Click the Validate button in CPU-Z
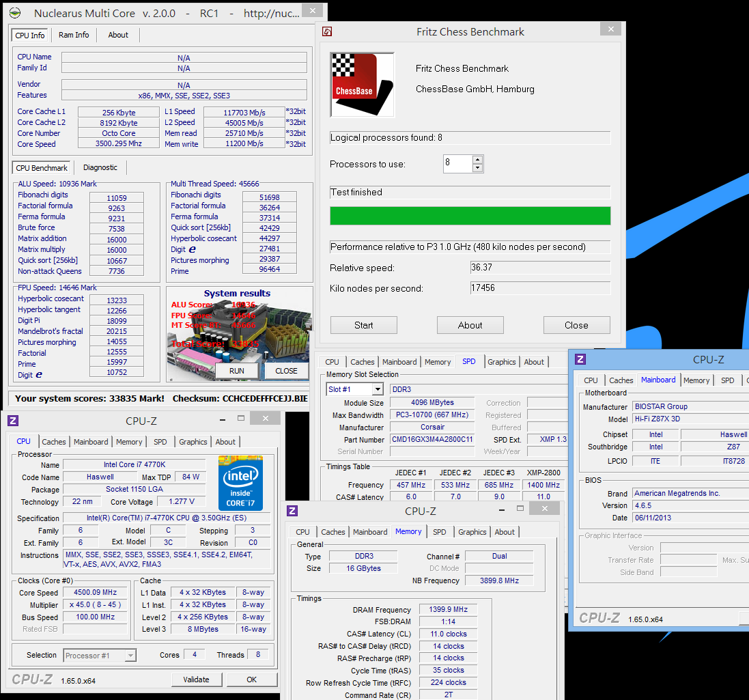The image size is (749, 700). tap(197, 680)
